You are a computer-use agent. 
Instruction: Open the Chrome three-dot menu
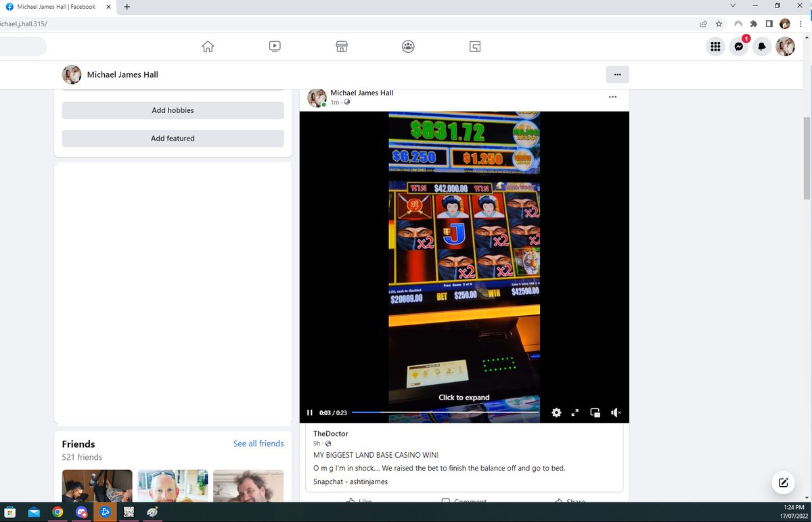(x=800, y=24)
